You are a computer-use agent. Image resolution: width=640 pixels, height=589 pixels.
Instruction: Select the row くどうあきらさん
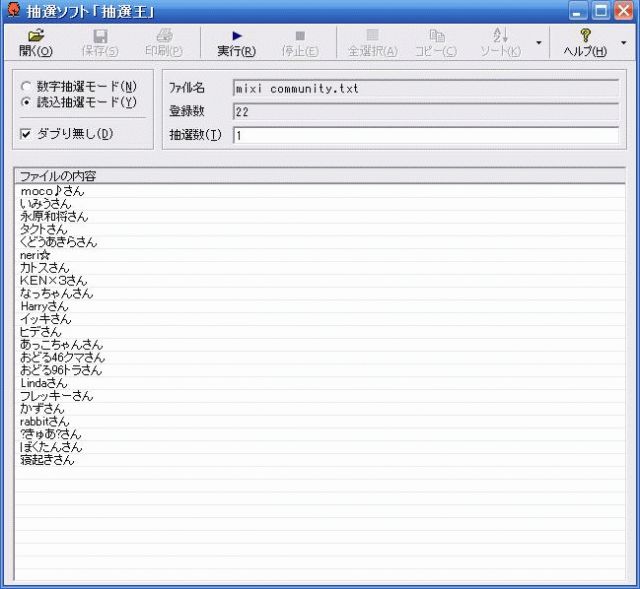pos(320,242)
